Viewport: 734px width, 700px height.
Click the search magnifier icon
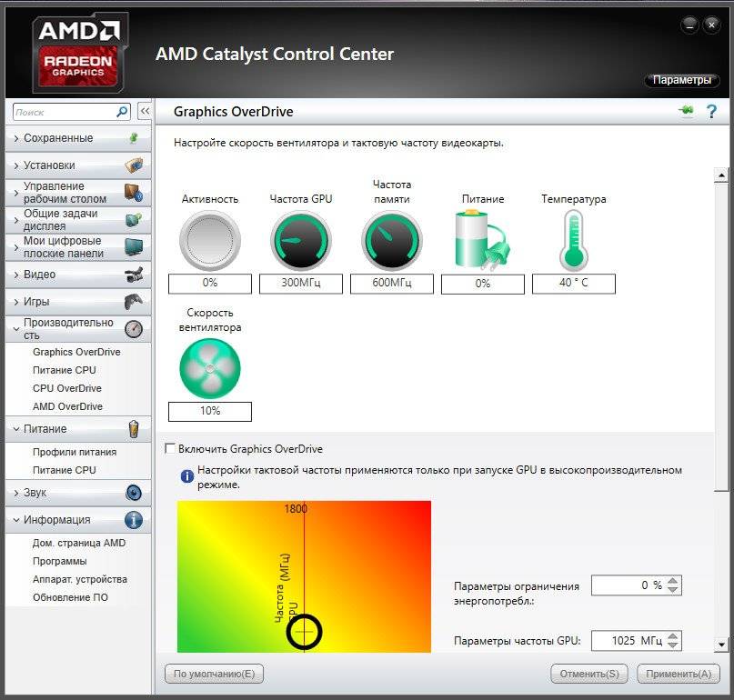click(x=122, y=112)
